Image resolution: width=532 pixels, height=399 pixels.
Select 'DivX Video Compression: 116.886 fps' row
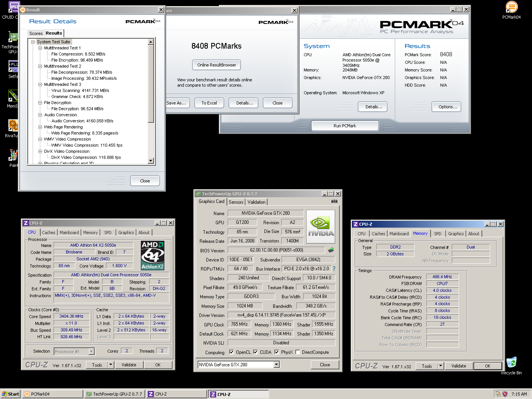pyautogui.click(x=86, y=157)
